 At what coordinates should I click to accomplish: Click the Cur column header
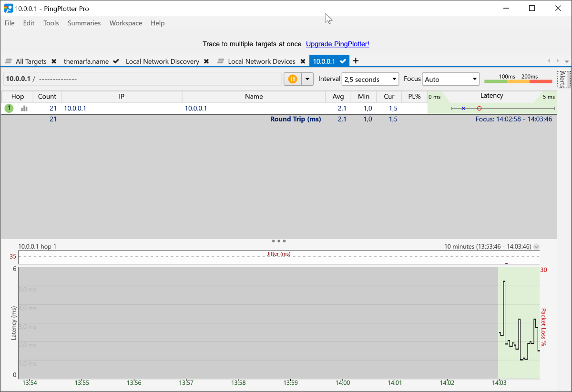coord(389,96)
